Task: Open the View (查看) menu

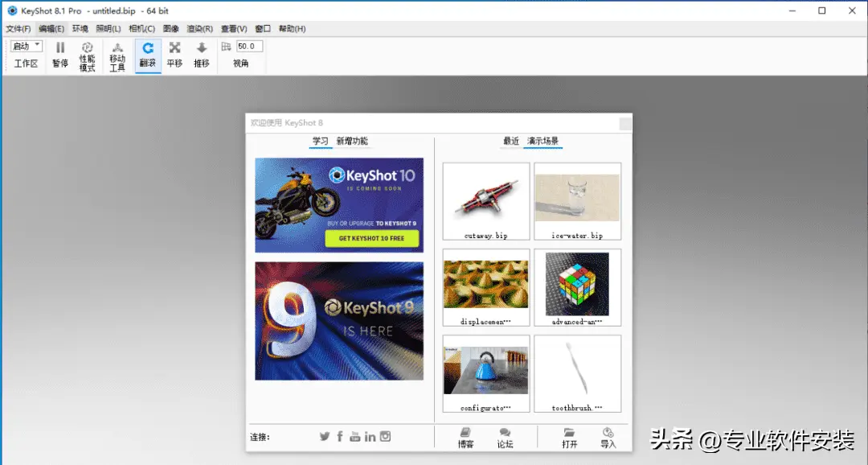Action: 234,29
